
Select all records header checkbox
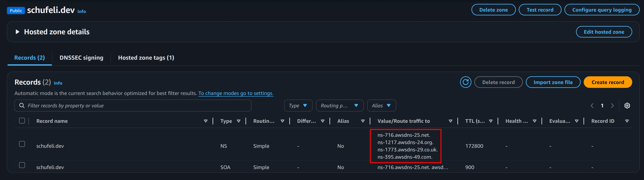click(x=22, y=121)
